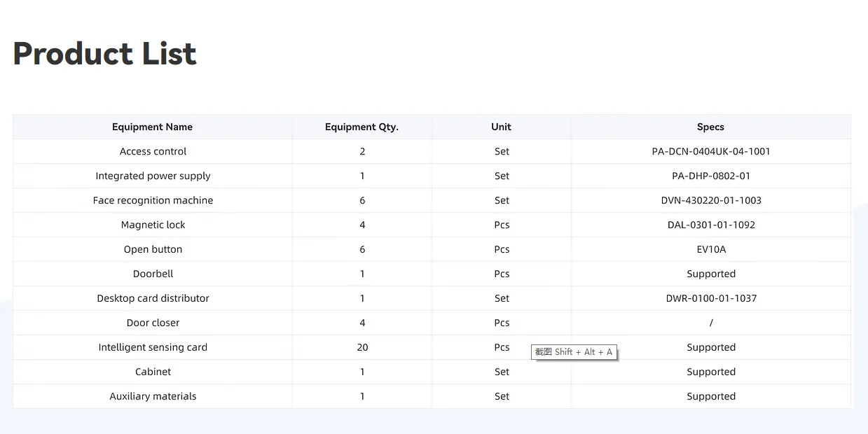The height and width of the screenshot is (434, 868).
Task: Click the Intelligent sensing card cell
Action: (153, 347)
